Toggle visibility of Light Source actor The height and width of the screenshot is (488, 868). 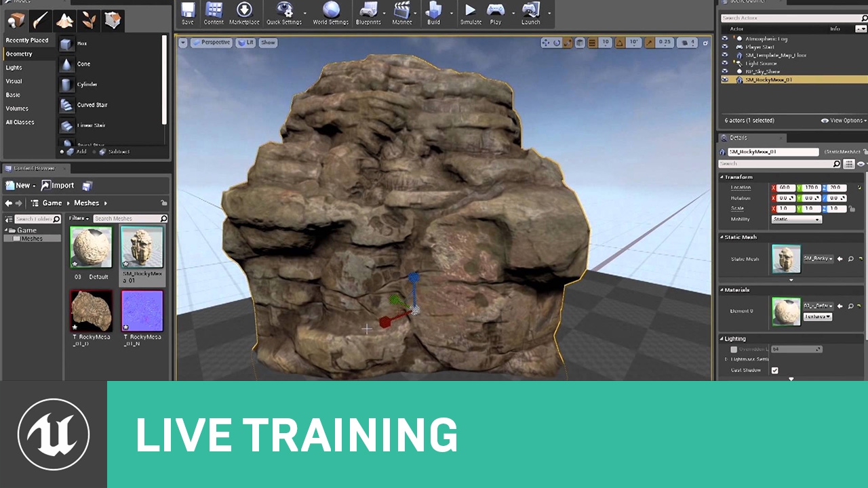(x=724, y=63)
